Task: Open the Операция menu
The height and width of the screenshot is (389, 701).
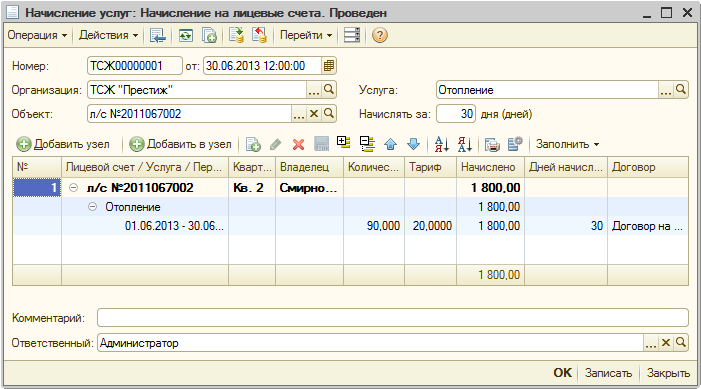Action: 37,35
